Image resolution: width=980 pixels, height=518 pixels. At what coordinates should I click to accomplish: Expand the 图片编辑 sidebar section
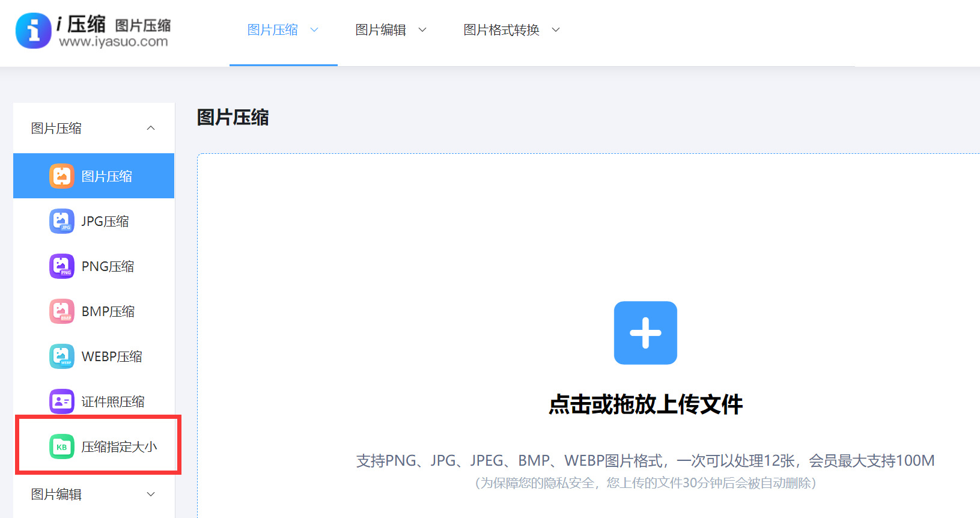pos(151,494)
